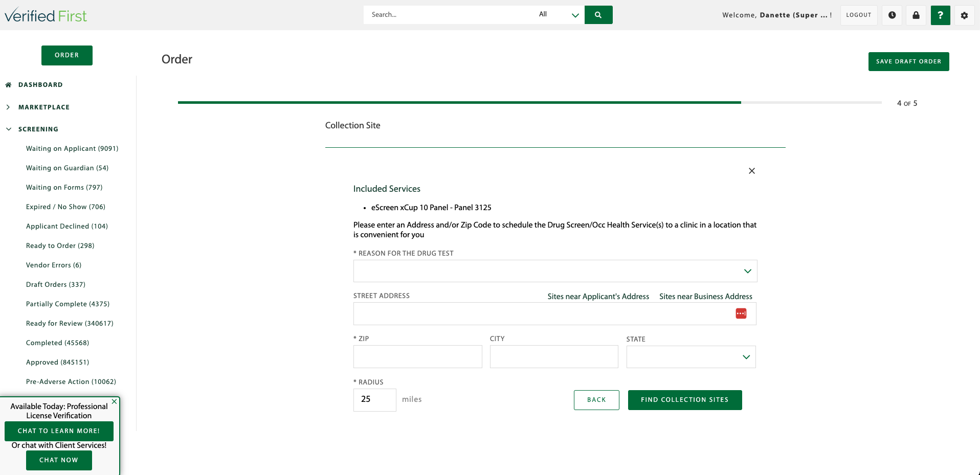Image resolution: width=980 pixels, height=475 pixels.
Task: Click Find Collection Sites
Action: pos(685,400)
